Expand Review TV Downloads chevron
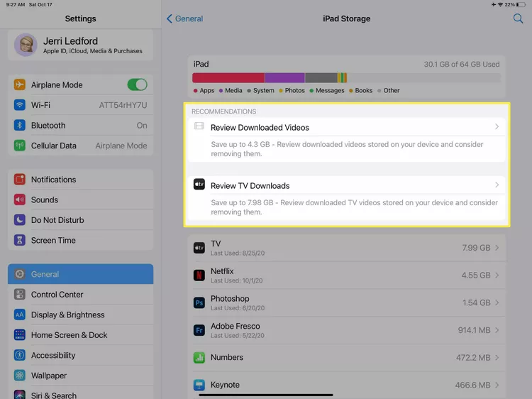Viewport: 532px width, 399px height. tap(497, 185)
